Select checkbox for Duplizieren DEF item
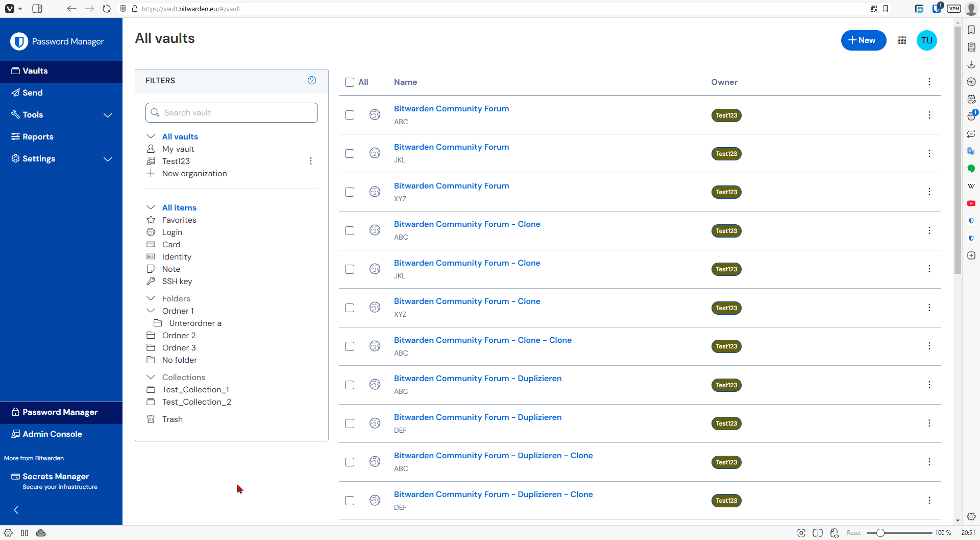Image resolution: width=980 pixels, height=540 pixels. click(x=350, y=424)
